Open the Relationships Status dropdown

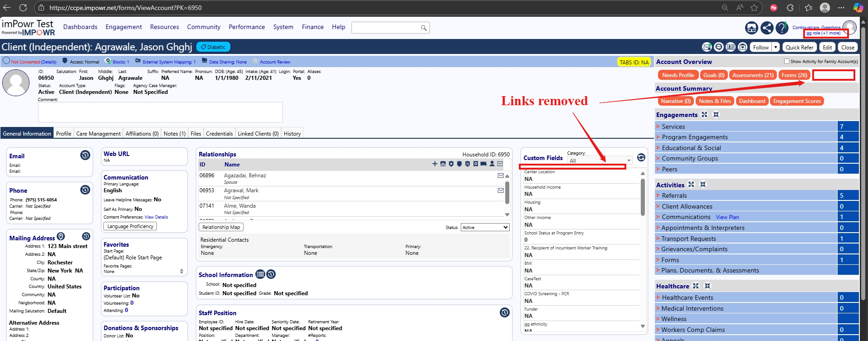coord(485,227)
